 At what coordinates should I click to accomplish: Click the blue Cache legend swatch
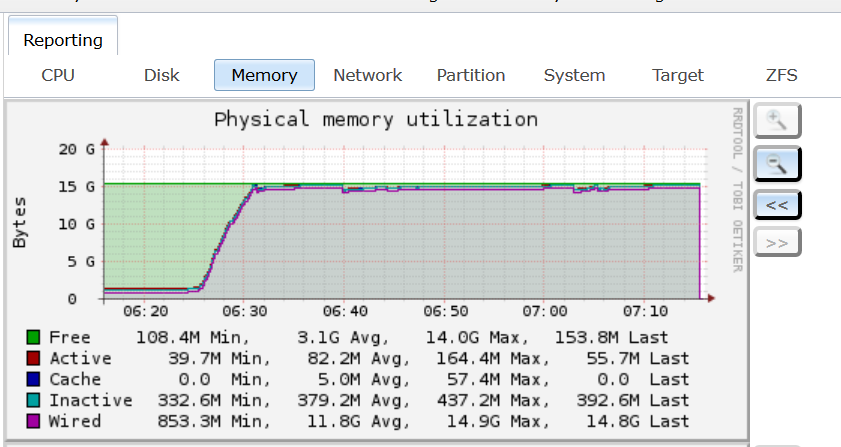pyautogui.click(x=33, y=379)
